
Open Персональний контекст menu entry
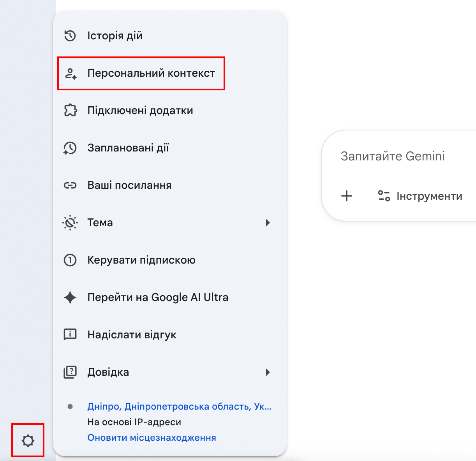(151, 73)
